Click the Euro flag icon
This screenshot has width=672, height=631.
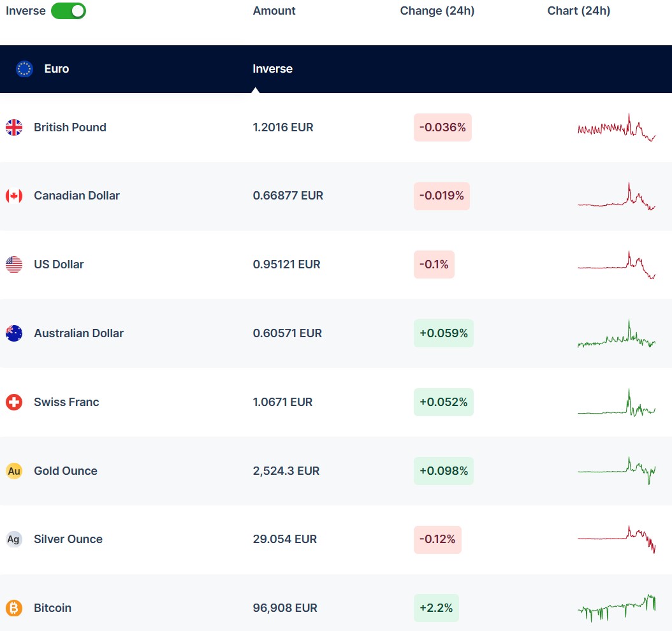pos(24,69)
